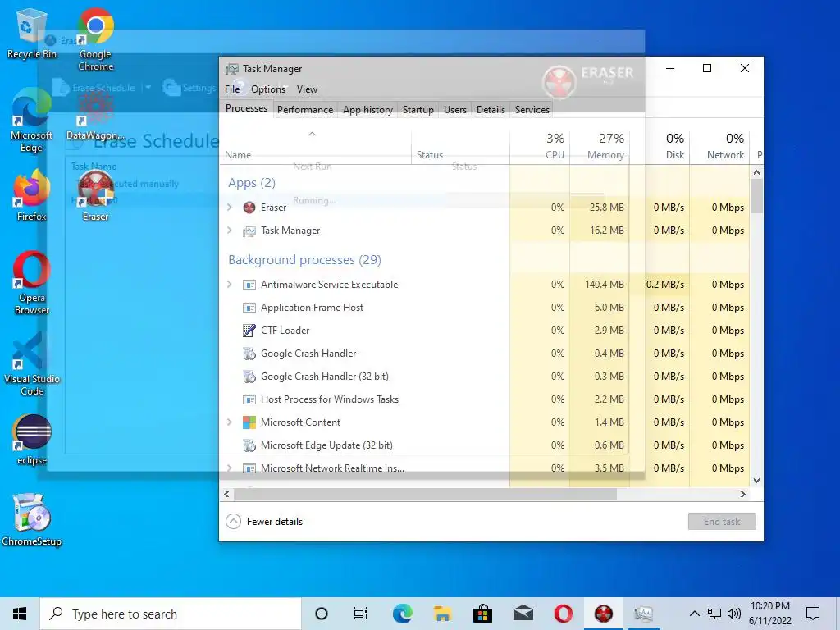Click the Microsoft Content process icon
The width and height of the screenshot is (840, 630).
(x=249, y=422)
